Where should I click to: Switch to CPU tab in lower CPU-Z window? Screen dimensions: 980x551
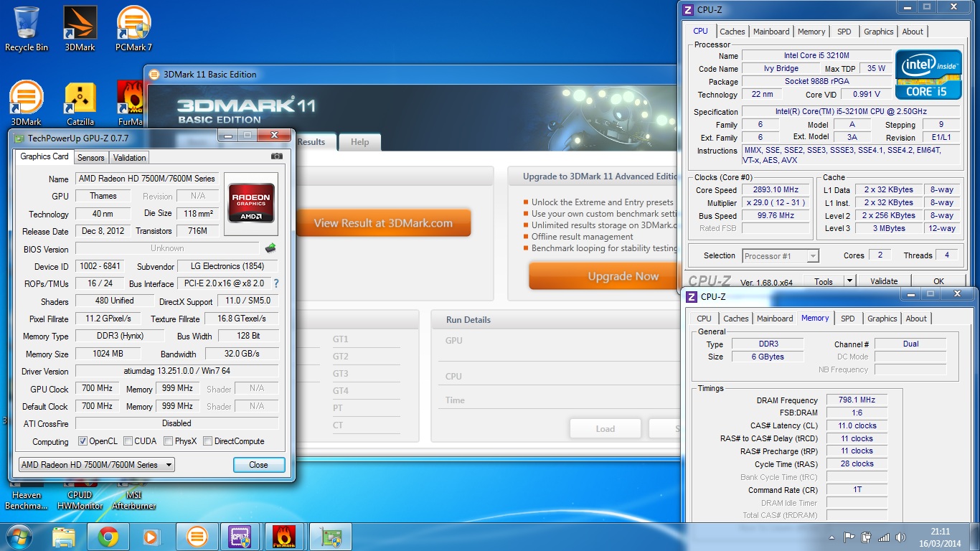pyautogui.click(x=705, y=319)
